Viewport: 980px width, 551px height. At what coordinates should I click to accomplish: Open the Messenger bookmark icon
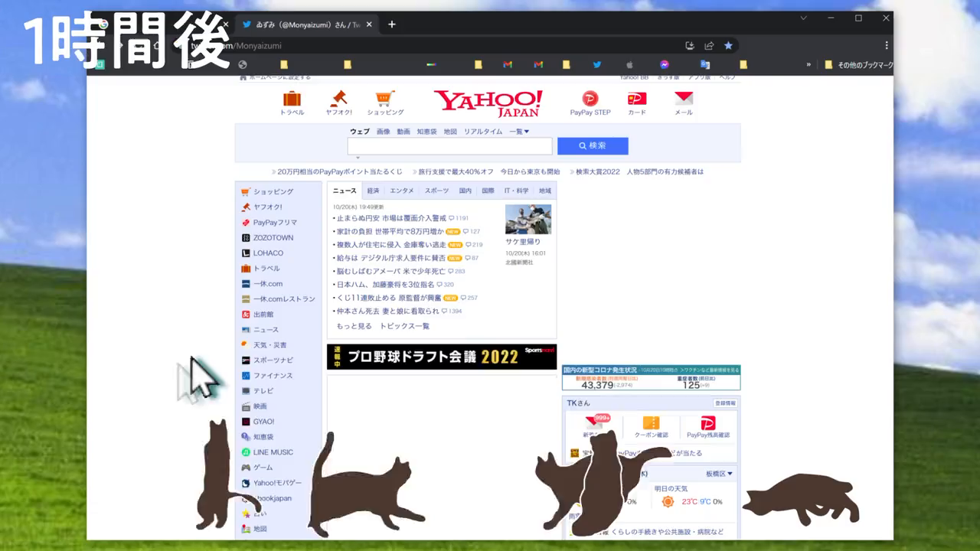(x=665, y=65)
